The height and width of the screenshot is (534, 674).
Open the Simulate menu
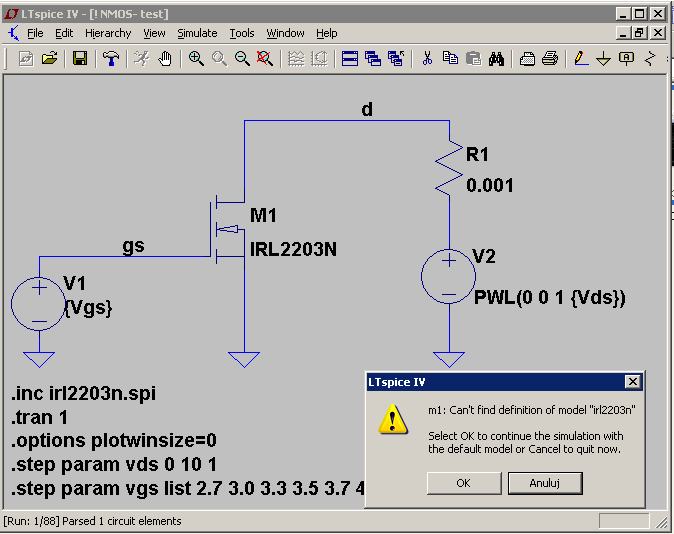tap(197, 33)
